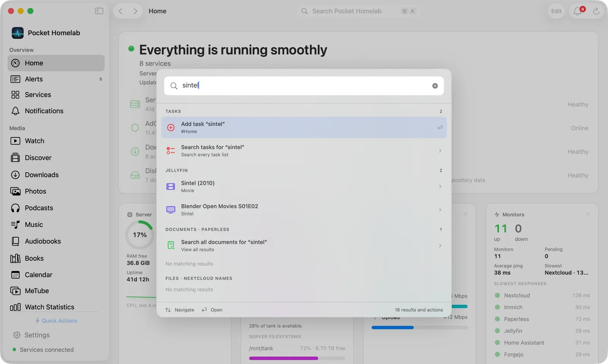Click the Upload bandwidth bar

[420, 327]
